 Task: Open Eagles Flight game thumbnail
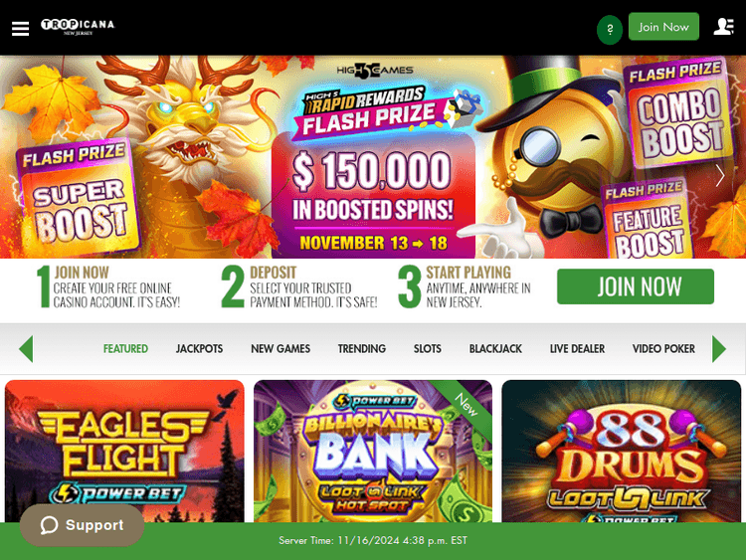coord(124,451)
